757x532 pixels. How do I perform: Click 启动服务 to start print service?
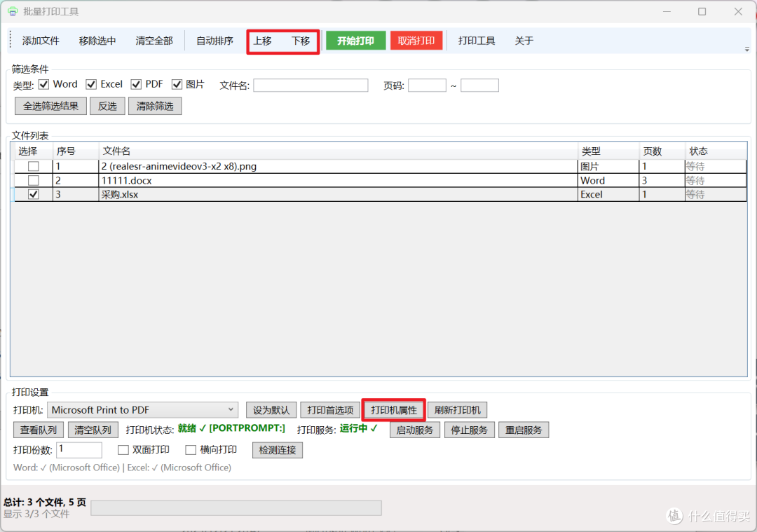(415, 430)
